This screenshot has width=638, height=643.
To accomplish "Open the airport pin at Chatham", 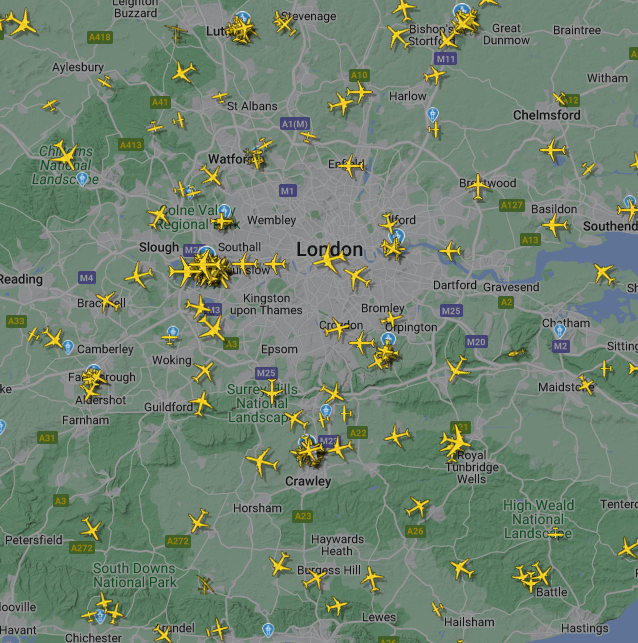I will coord(560,331).
